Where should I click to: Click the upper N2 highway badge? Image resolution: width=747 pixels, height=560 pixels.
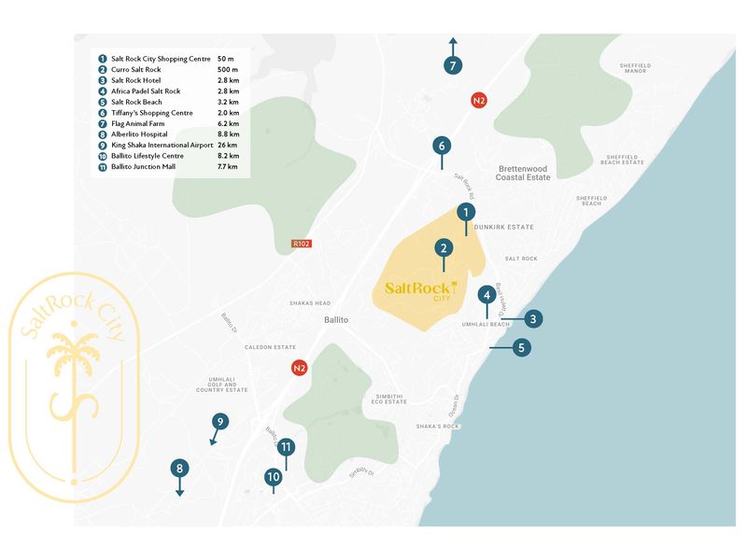click(480, 101)
